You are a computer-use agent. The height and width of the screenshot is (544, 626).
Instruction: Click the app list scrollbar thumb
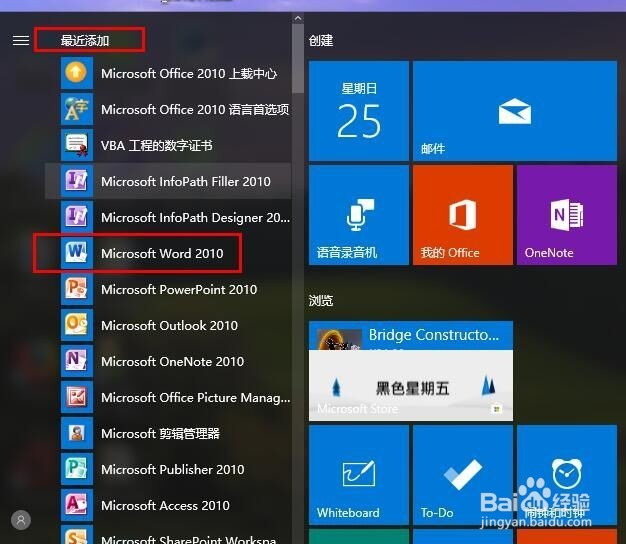298,58
